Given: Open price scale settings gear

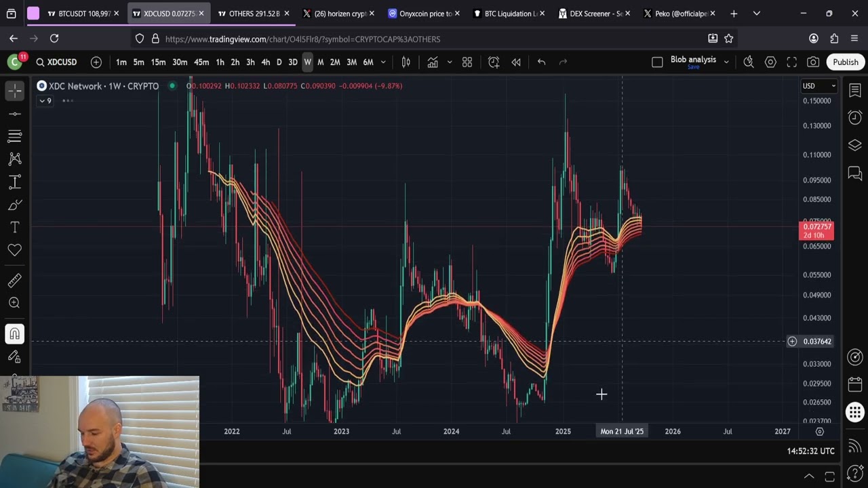Looking at the screenshot, I should tap(820, 432).
